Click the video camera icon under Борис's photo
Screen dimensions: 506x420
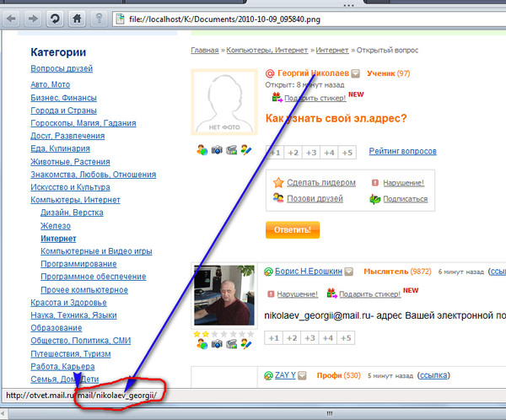(x=232, y=344)
